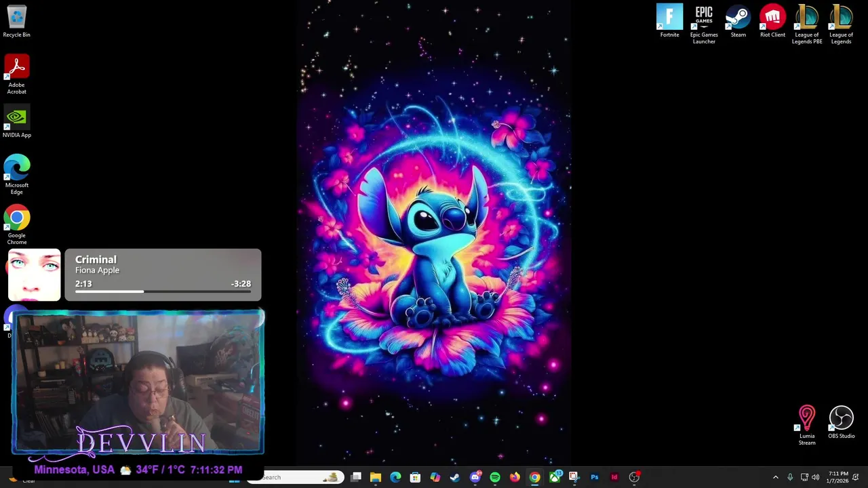Open Discord from the taskbar
This screenshot has height=488, width=868.
(475, 477)
